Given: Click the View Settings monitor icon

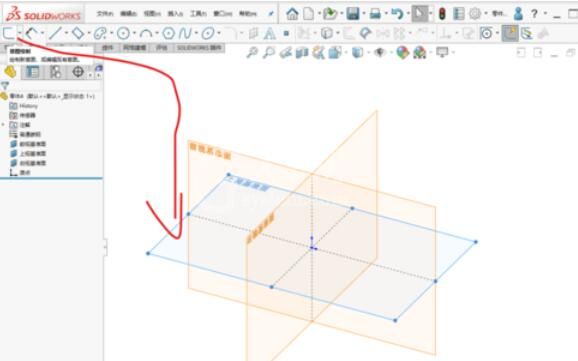Looking at the screenshot, I should pos(442,52).
